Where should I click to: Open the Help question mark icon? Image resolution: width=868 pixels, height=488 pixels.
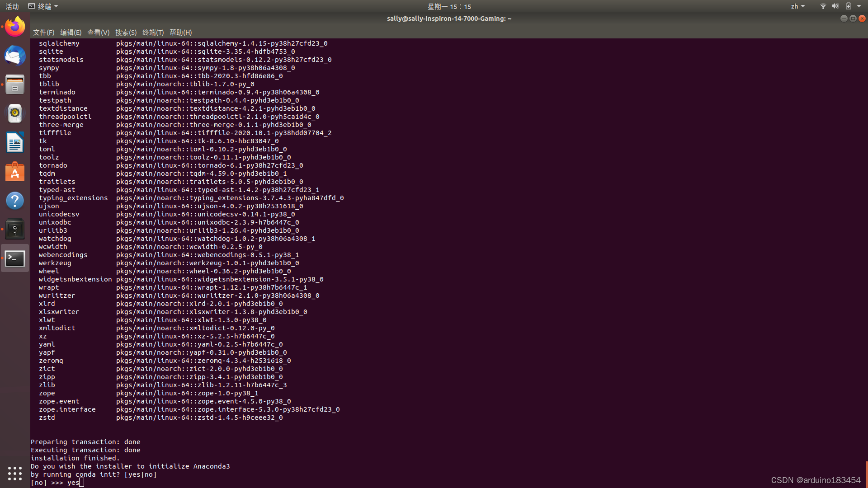15,201
